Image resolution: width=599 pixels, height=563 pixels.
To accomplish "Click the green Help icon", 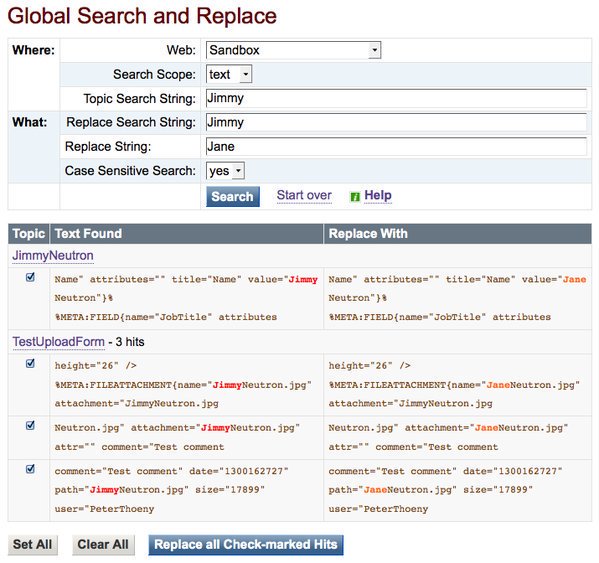I will pos(355,196).
